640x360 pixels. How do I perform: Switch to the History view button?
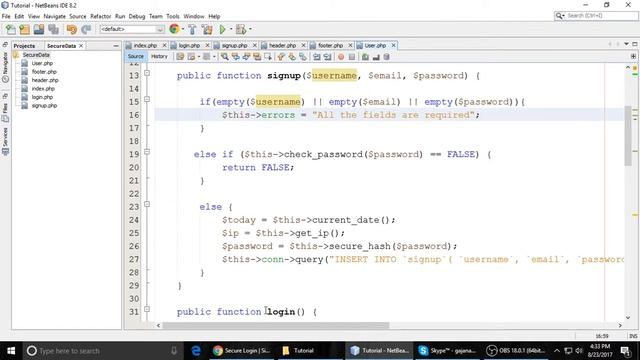pos(159,57)
